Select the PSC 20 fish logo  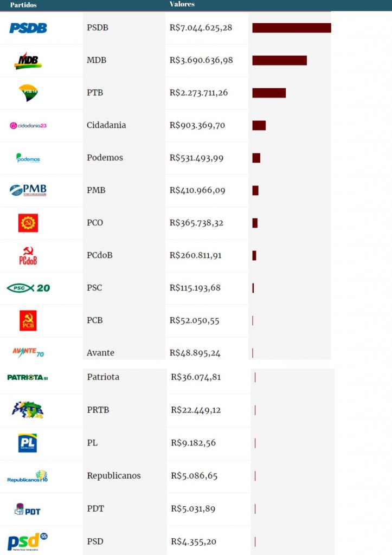[x=28, y=288]
